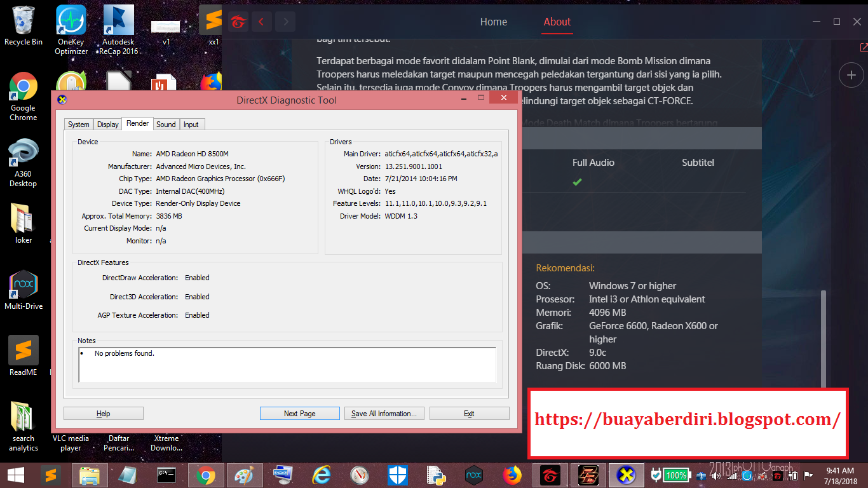Click the Next Page button
The height and width of the screenshot is (488, 868).
[x=299, y=413]
